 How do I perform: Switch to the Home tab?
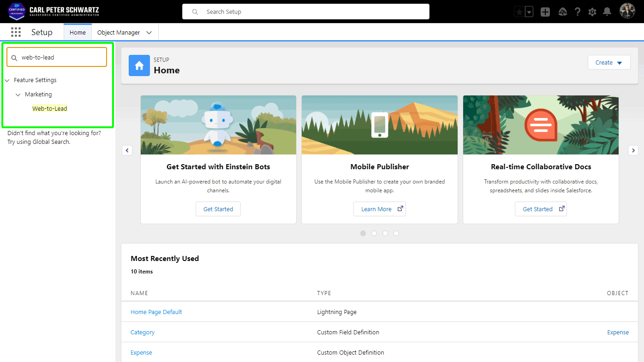(x=78, y=32)
